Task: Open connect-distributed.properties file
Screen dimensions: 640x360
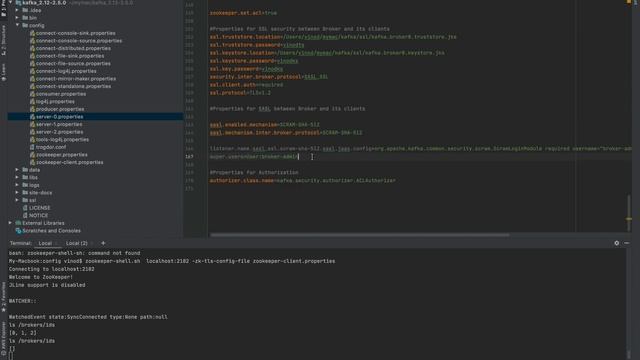Action: [73, 48]
